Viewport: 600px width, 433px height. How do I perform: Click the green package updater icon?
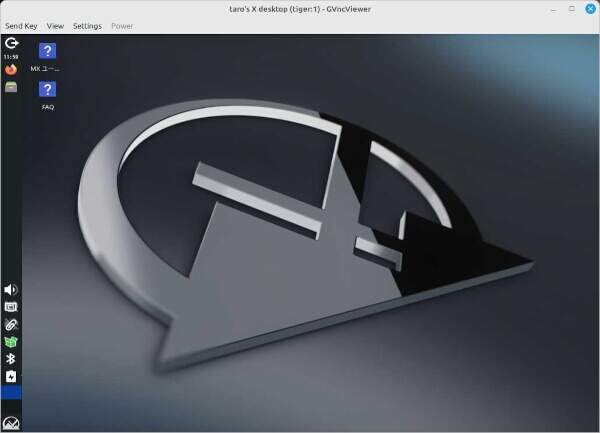pos(11,342)
